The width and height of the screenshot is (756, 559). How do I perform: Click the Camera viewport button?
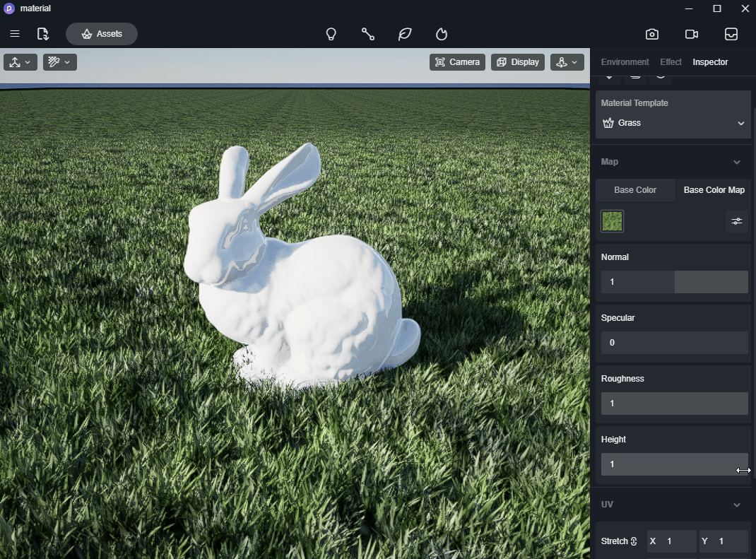point(457,62)
